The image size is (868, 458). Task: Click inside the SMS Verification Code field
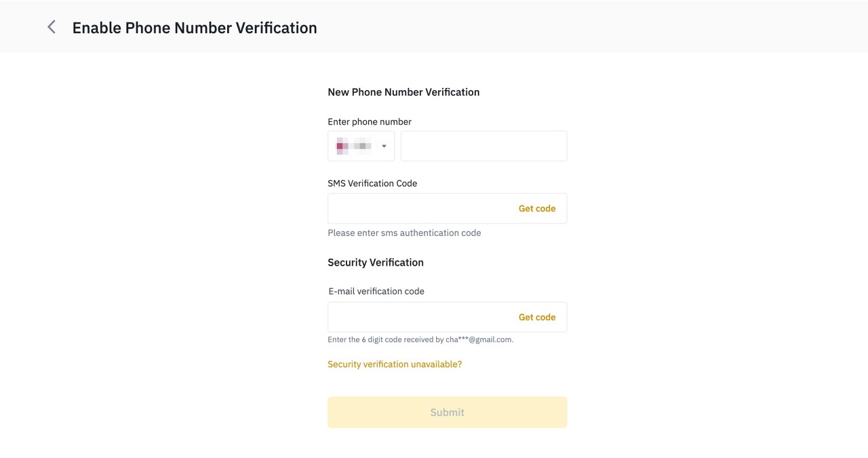[x=420, y=208]
